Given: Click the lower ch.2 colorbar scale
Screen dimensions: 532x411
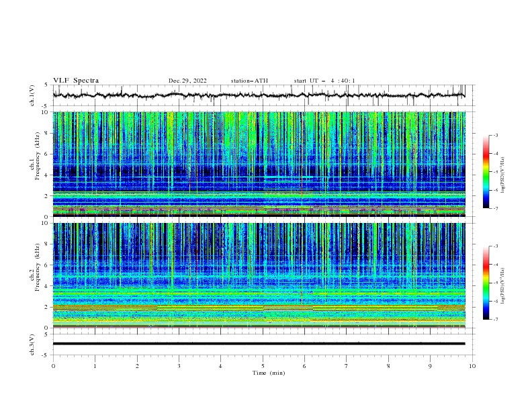Looking at the screenshot, I should pos(486,283).
